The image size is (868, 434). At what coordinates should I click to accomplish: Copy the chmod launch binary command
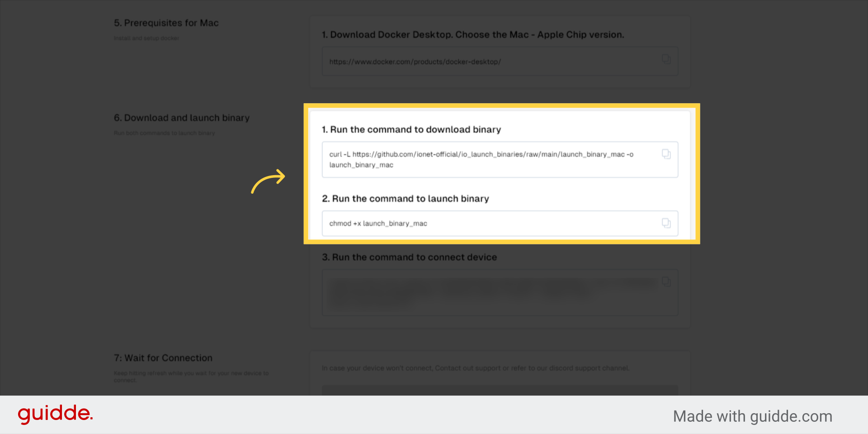[666, 223]
